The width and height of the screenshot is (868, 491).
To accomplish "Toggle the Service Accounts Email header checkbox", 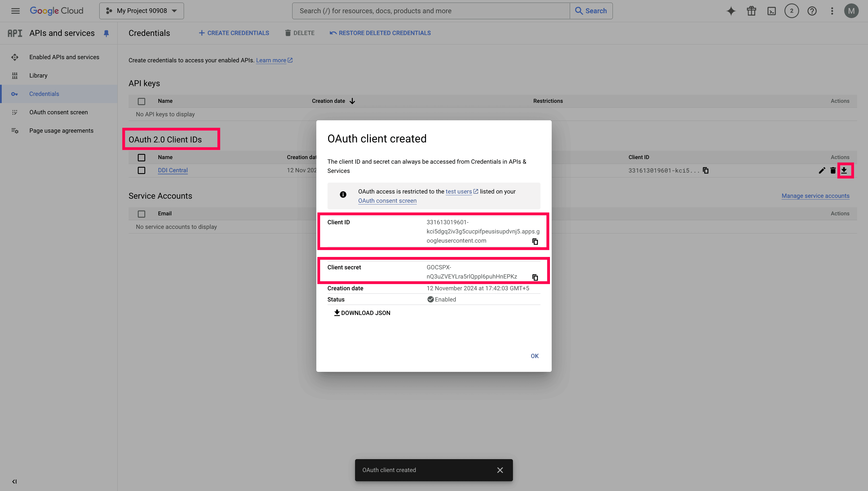I will tap(142, 214).
